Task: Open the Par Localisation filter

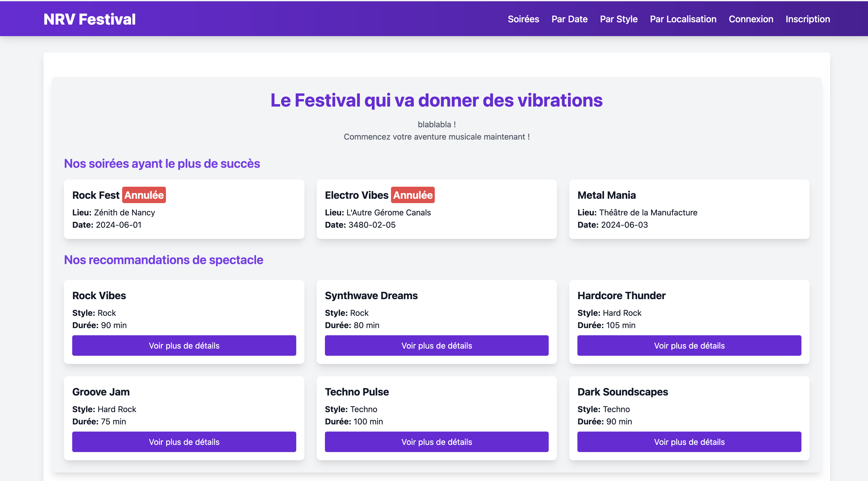Action: (683, 19)
